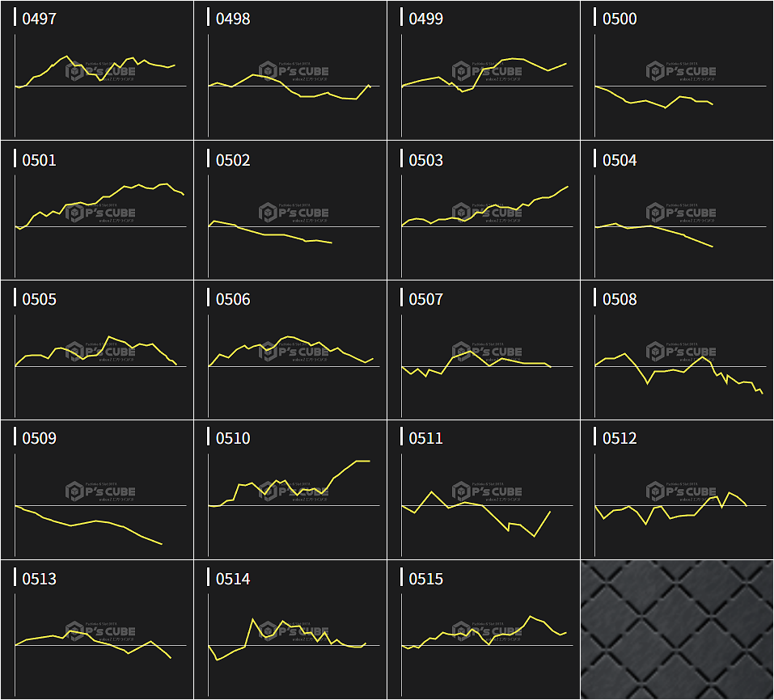Select the chart numbered 0501
Screen dimensions: 774x700
[x=97, y=211]
